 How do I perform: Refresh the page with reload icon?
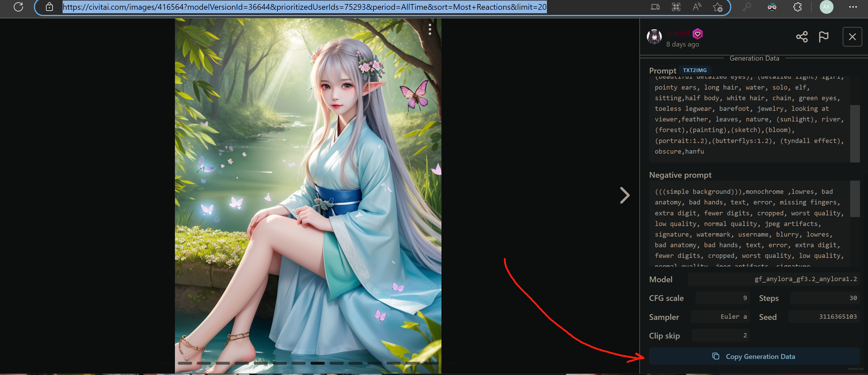point(19,7)
